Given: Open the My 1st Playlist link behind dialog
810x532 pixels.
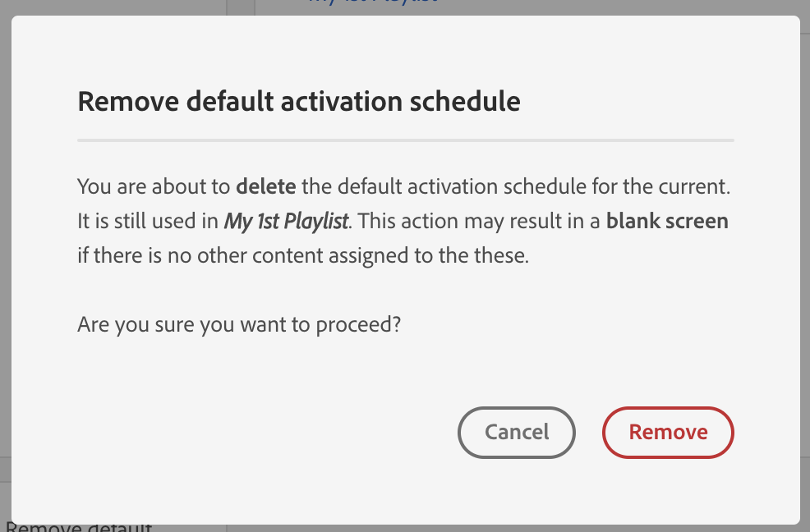Looking at the screenshot, I should coord(373,2).
